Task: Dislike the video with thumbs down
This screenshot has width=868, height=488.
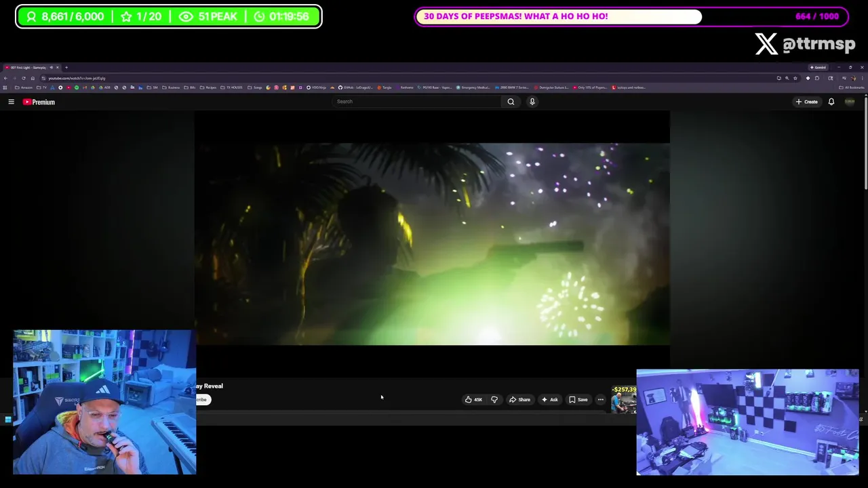Action: tap(494, 399)
